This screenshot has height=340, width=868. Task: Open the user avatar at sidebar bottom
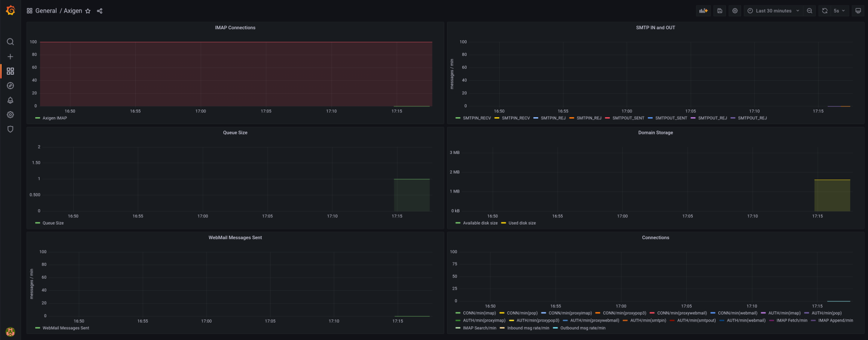[x=10, y=332]
